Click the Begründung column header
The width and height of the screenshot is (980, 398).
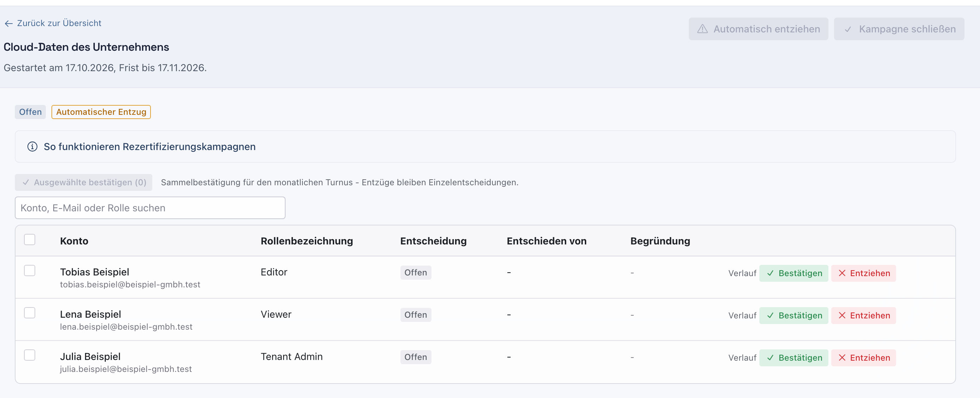point(660,241)
